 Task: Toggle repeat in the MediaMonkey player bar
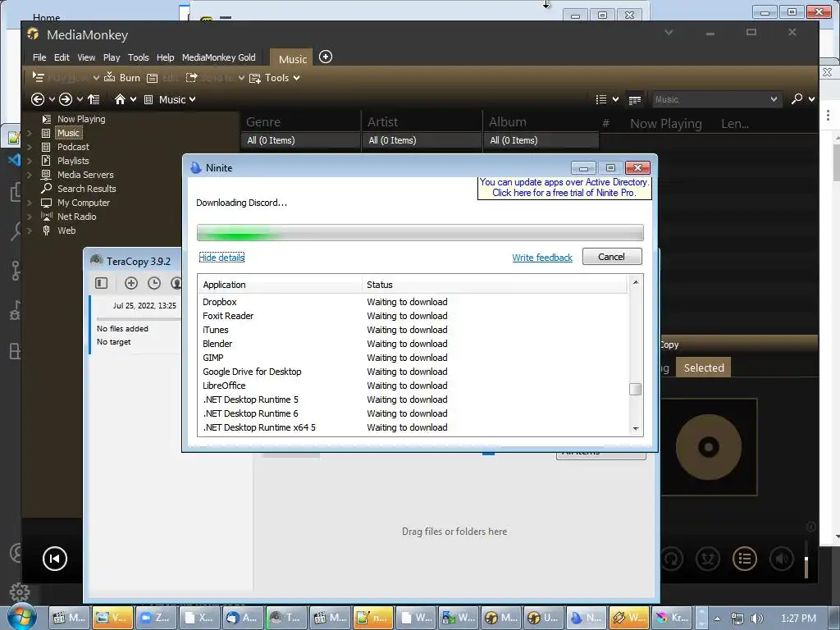click(672, 559)
